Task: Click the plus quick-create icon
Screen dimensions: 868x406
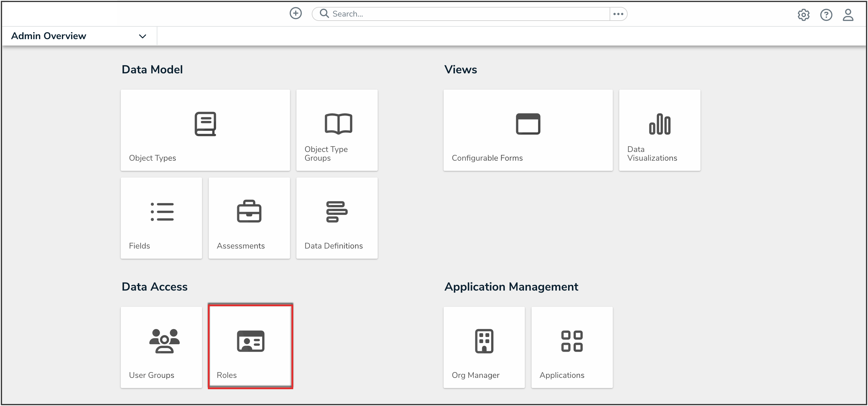Action: pyautogui.click(x=296, y=13)
